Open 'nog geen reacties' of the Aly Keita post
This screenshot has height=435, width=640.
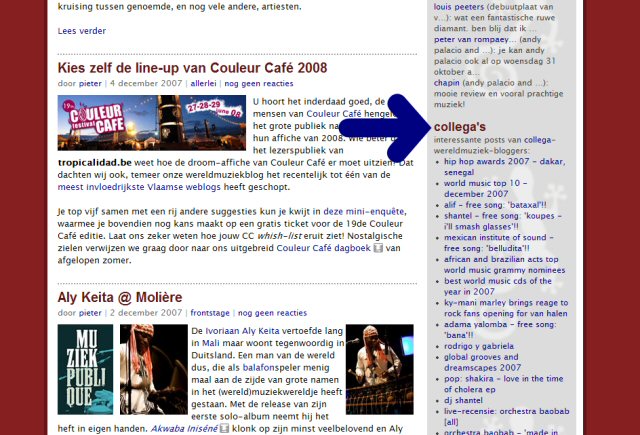pyautogui.click(x=272, y=313)
